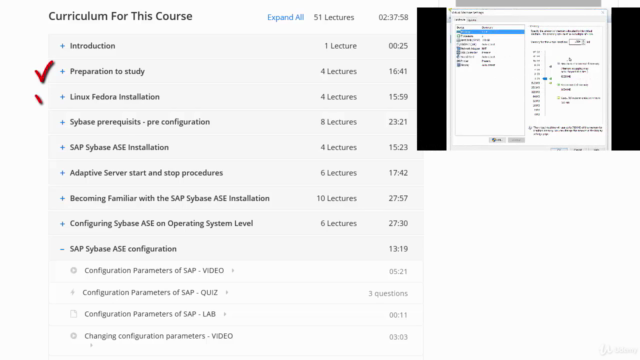Click the arrow below Changing configuration parameters
Image resolution: width=640 pixels, height=360 pixels.
pos(91,345)
